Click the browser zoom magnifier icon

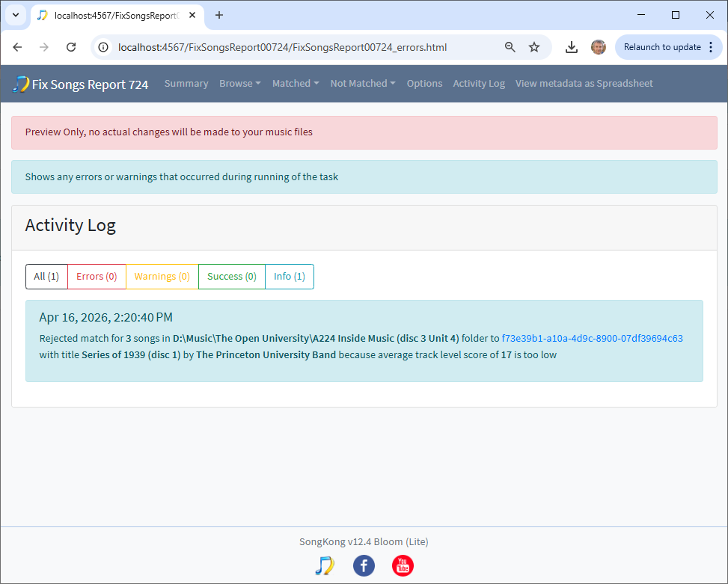coord(510,47)
